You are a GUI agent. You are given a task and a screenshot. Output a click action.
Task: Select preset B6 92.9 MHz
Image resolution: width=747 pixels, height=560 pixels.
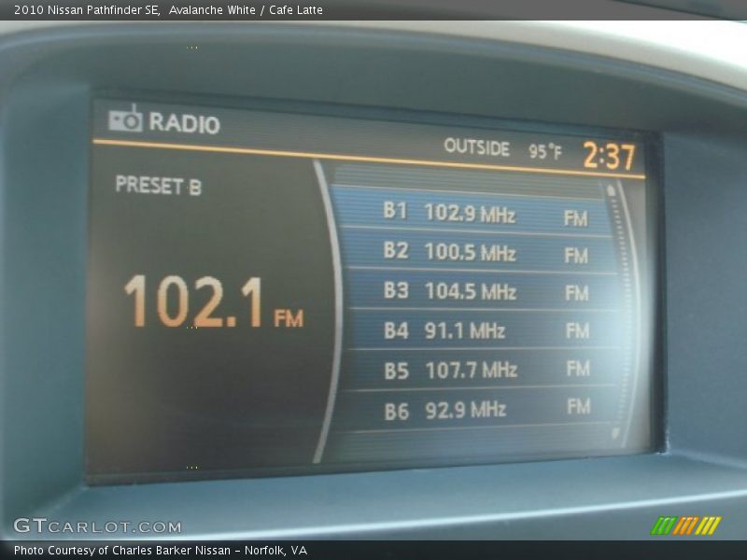476,409
